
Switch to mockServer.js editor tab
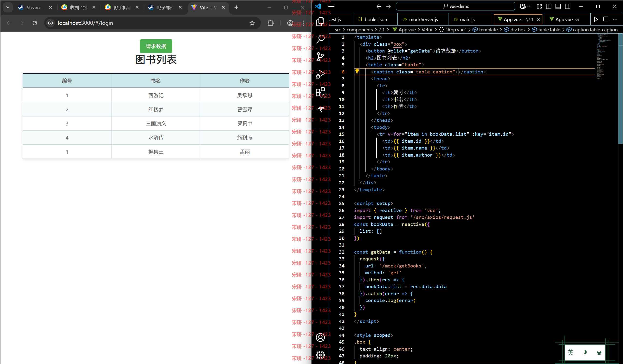click(x=423, y=19)
